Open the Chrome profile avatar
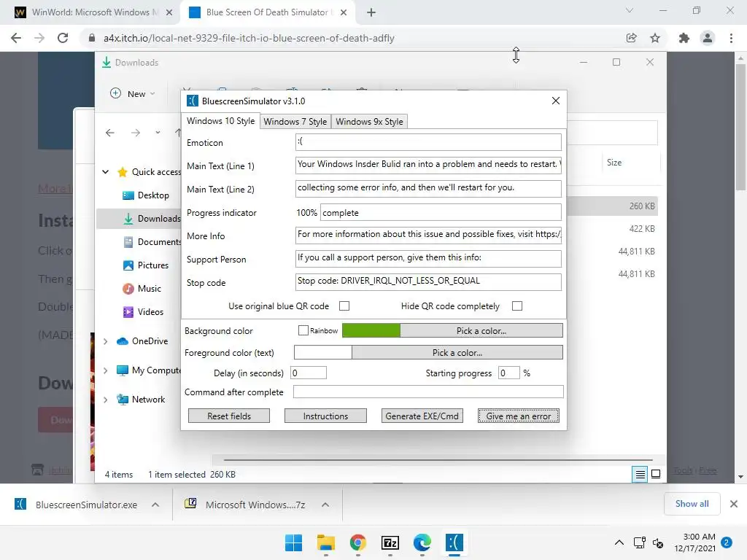The image size is (747, 560). (708, 38)
